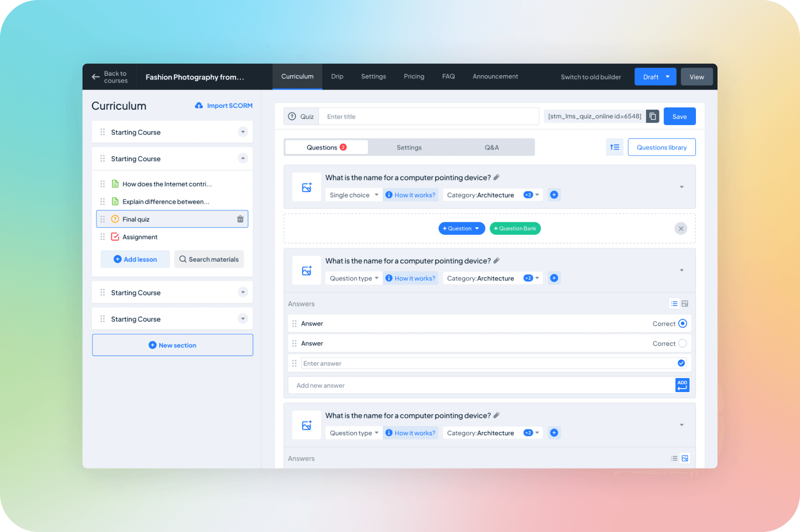Image resolution: width=800 pixels, height=532 pixels.
Task: Select second Answer as Correct
Action: [x=682, y=344]
